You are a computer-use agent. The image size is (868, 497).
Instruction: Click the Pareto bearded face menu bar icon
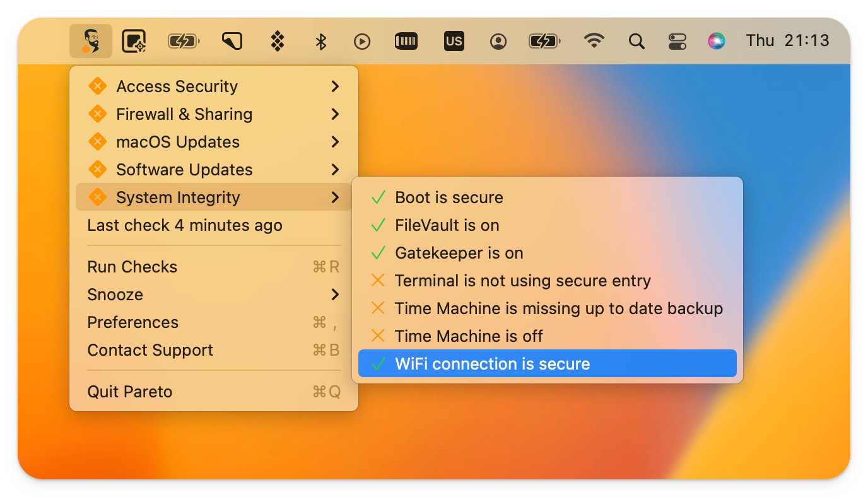(91, 42)
